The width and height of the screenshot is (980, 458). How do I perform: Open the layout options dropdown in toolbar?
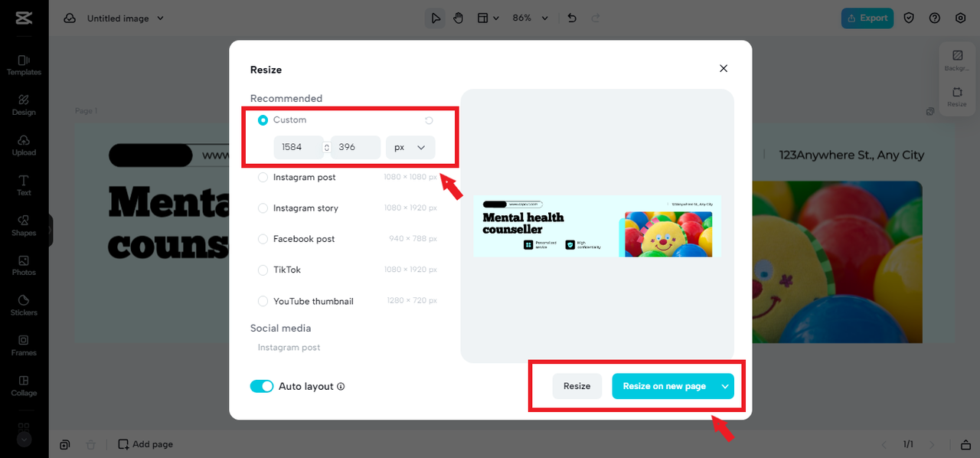488,18
